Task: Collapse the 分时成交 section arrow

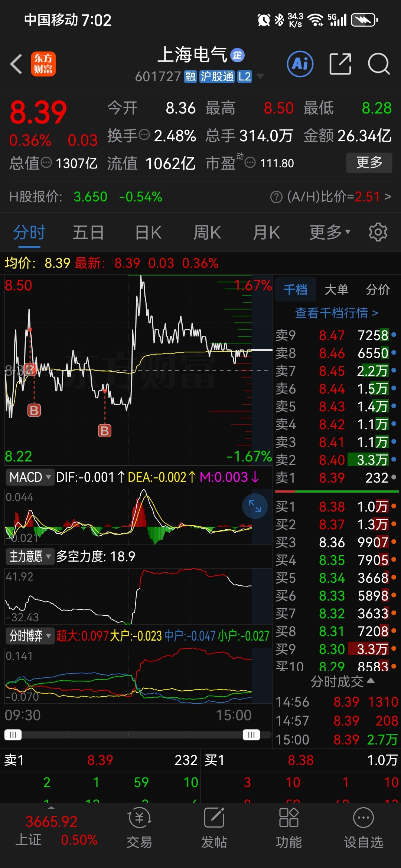Action: click(x=371, y=681)
